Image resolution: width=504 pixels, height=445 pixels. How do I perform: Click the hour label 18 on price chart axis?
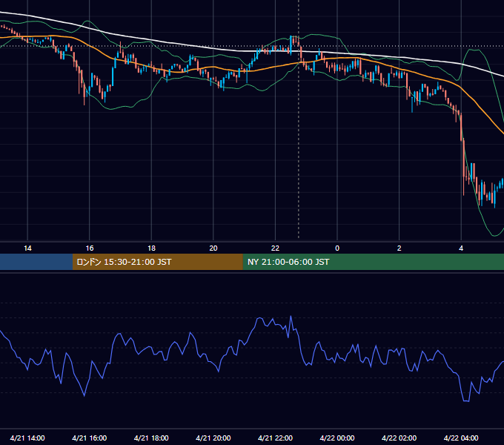pyautogui.click(x=151, y=248)
